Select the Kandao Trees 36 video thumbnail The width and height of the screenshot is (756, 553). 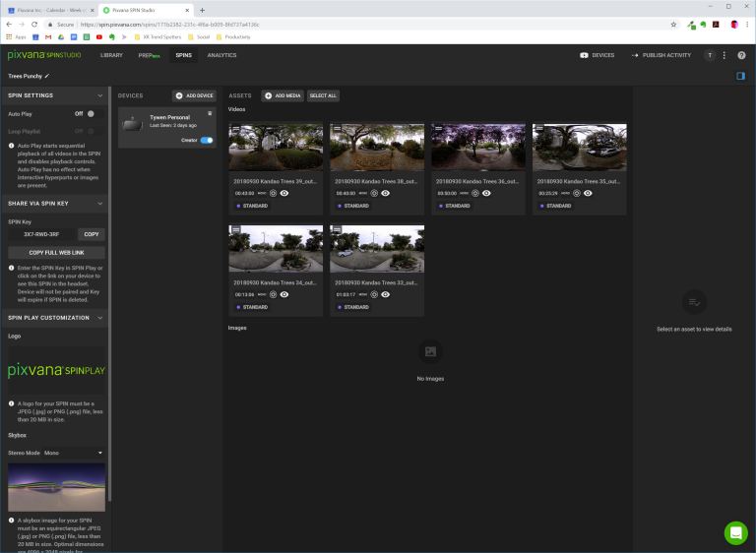[x=478, y=147]
